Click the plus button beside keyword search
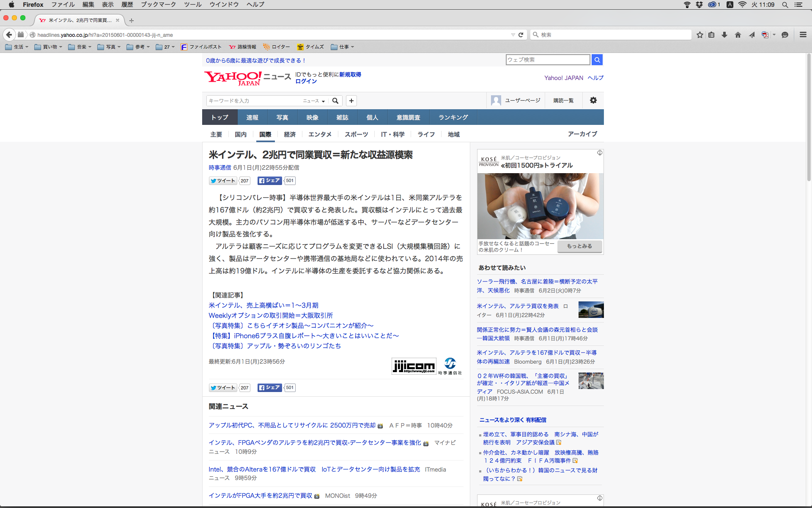The image size is (812, 508). coord(351,101)
